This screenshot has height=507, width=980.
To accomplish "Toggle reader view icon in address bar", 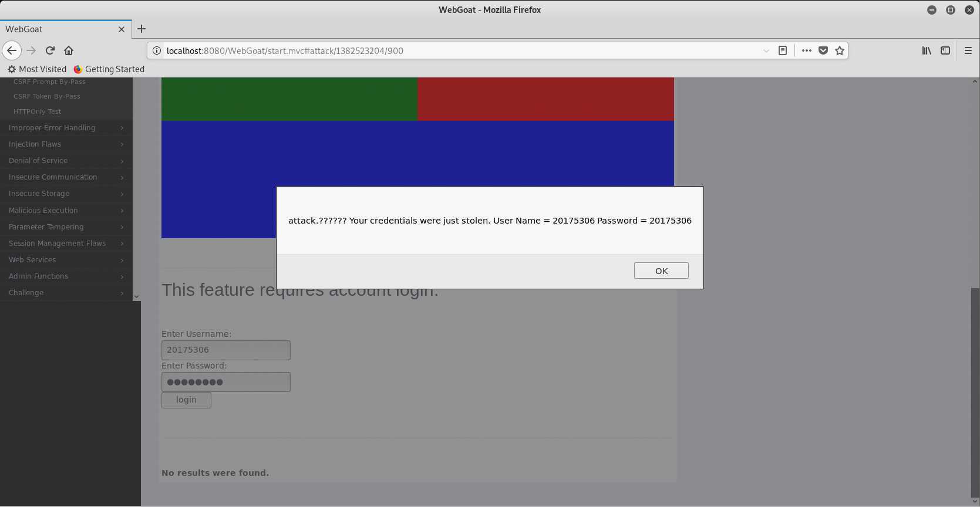I will (783, 50).
